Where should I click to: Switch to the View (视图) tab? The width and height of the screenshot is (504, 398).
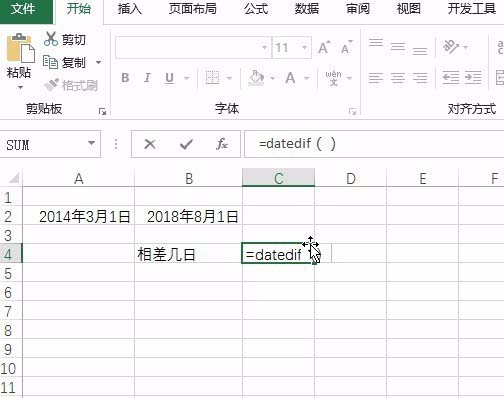coord(408,9)
